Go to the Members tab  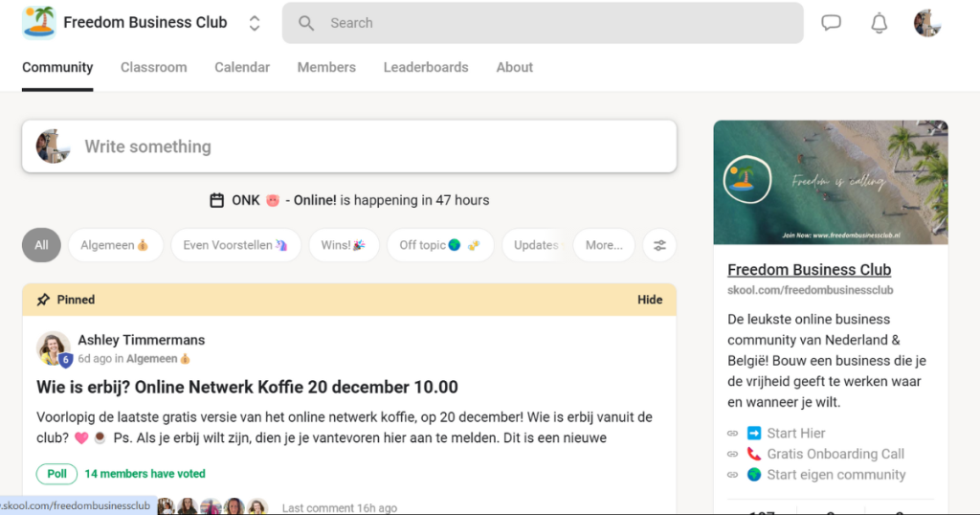326,68
